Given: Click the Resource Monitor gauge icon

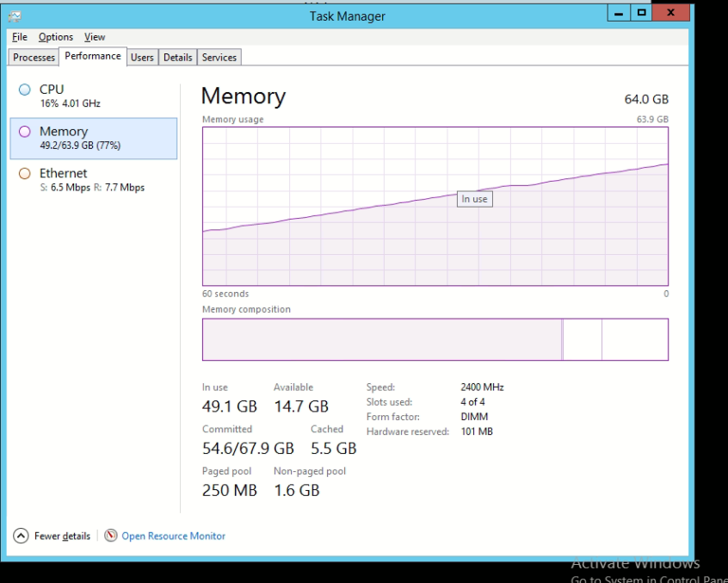Looking at the screenshot, I should point(110,536).
